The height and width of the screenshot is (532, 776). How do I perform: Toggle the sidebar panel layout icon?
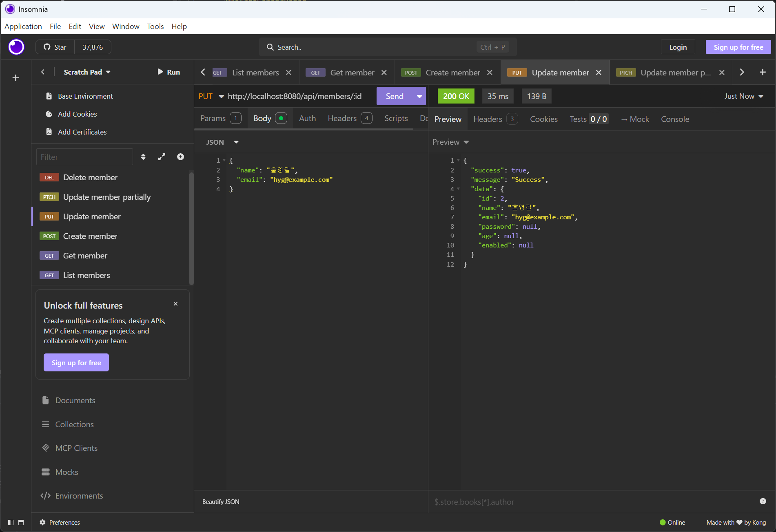pos(11,523)
